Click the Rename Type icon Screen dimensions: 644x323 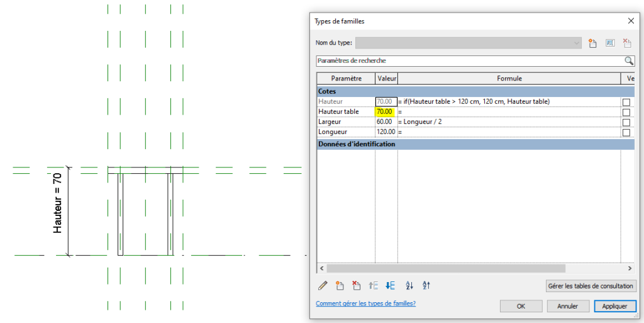coord(609,43)
